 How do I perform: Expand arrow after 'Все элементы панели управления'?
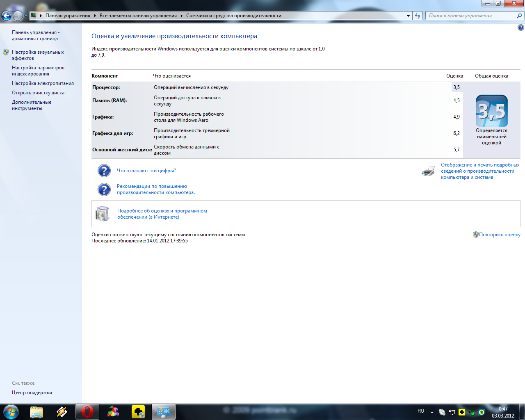pos(181,16)
